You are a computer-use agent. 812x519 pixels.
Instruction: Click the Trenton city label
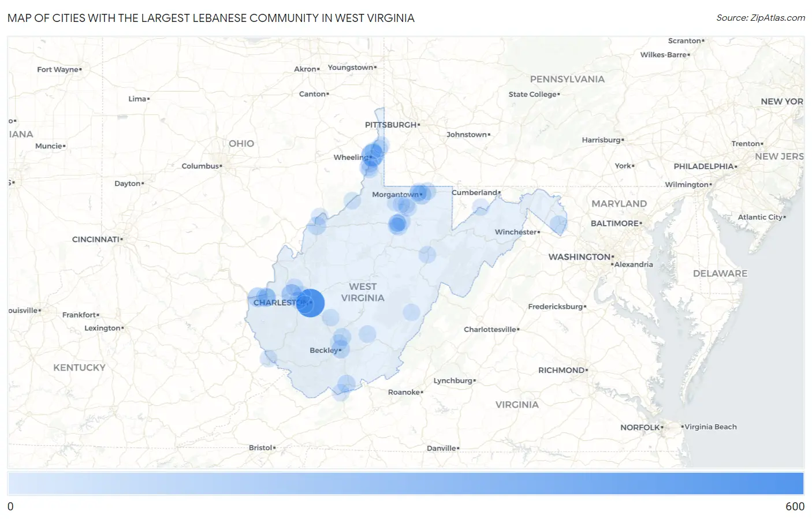tap(746, 144)
